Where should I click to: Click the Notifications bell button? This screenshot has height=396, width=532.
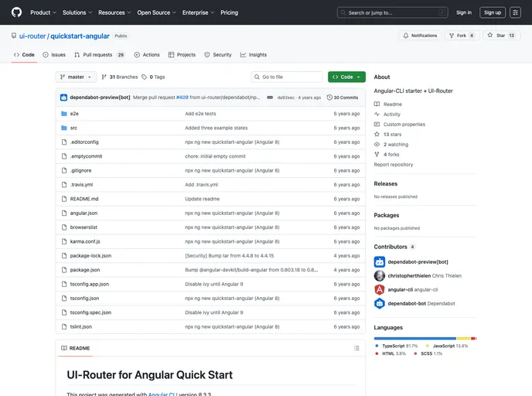[420, 36]
